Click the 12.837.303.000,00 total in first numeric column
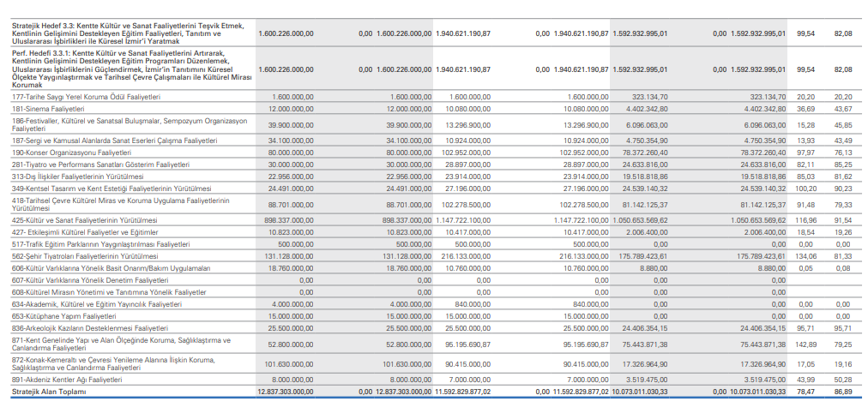The height and width of the screenshot is (407, 868). click(286, 392)
